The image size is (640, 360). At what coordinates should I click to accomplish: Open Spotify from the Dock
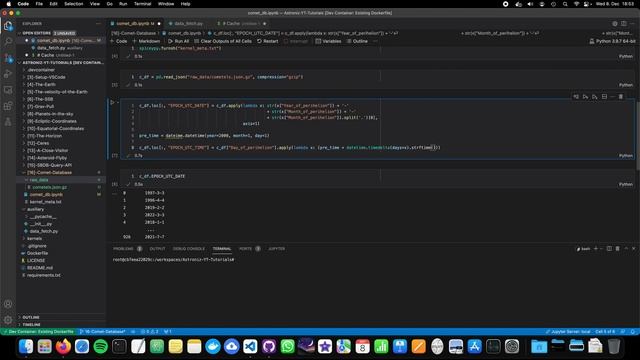point(100,347)
